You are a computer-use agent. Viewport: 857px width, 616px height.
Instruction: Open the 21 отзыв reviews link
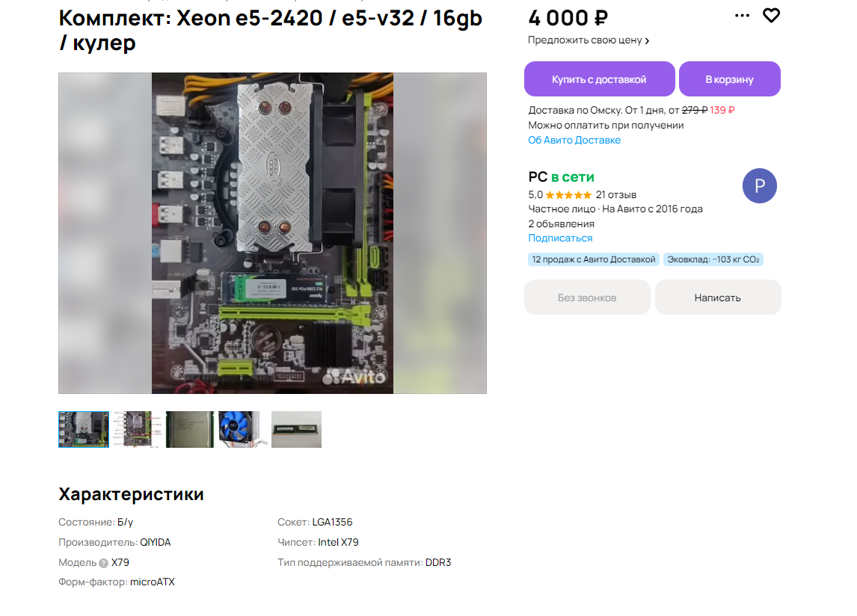click(x=616, y=195)
